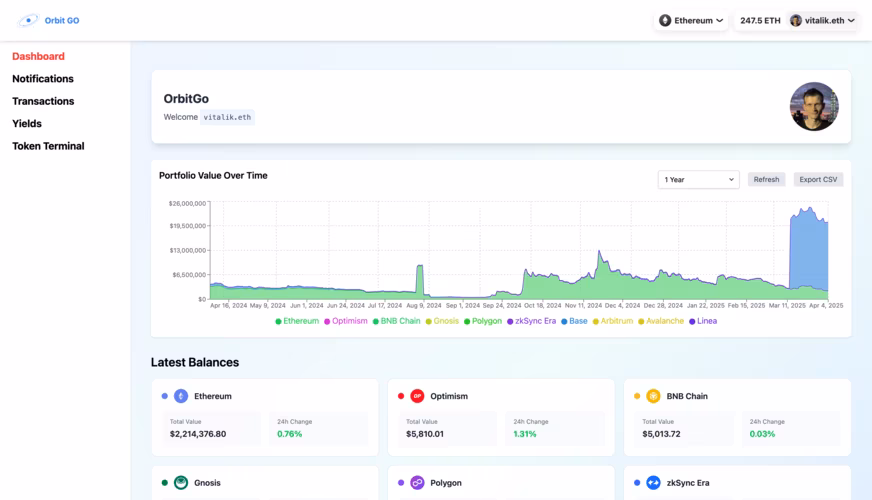Click the Ethereum chain icon in balances
Screen dimensions: 872x500
[x=181, y=396]
